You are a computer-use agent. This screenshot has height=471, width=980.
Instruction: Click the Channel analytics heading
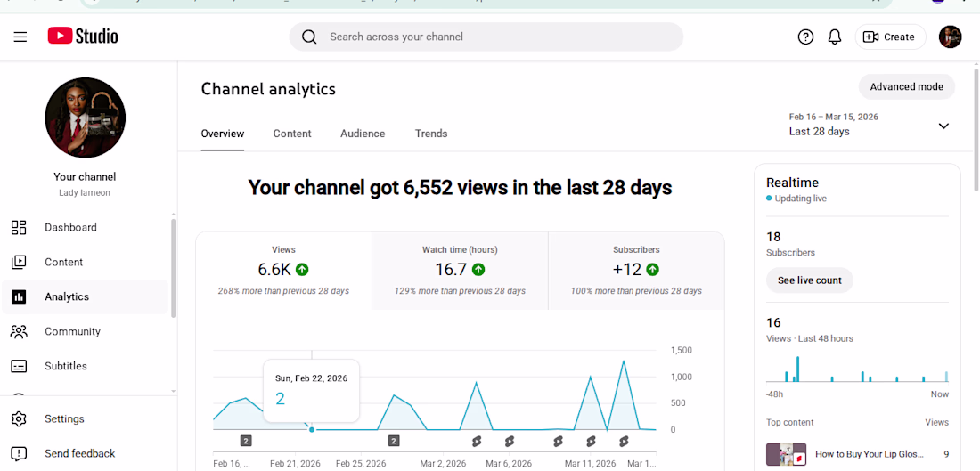[x=268, y=89]
